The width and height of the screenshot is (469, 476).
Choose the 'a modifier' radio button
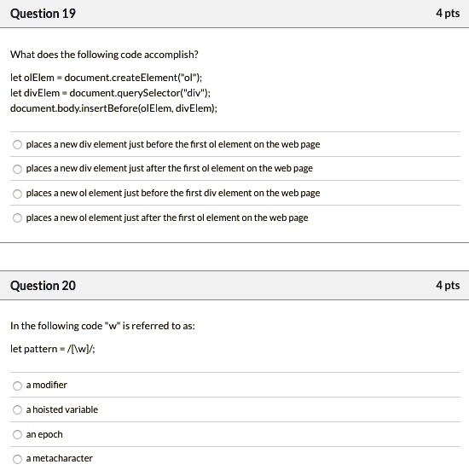coord(17,386)
